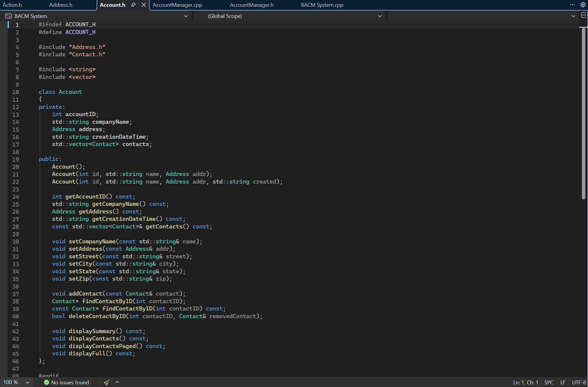Switch to the Action.h tab
The image size is (588, 387).
point(12,5)
